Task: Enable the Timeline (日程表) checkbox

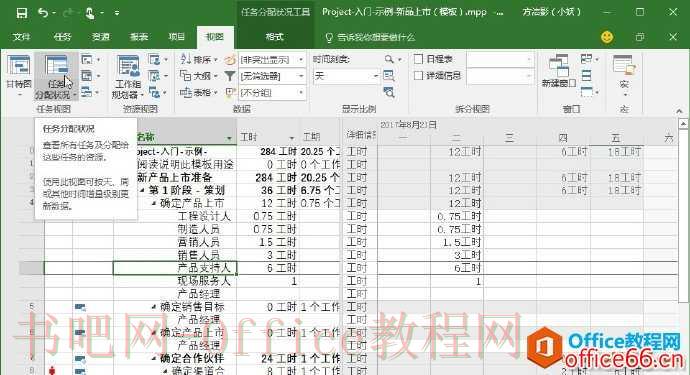Action: tap(418, 59)
